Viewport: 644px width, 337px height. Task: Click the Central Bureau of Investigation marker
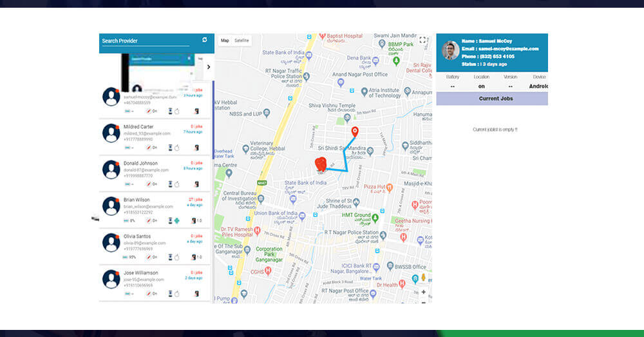pos(260,199)
